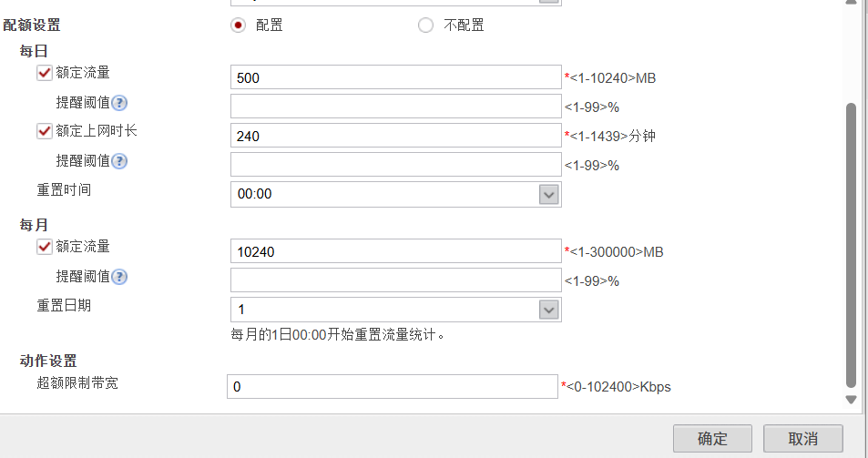This screenshot has width=868, height=458.
Task: Focus daily traffic 提醒阈值 input field
Action: coord(396,107)
